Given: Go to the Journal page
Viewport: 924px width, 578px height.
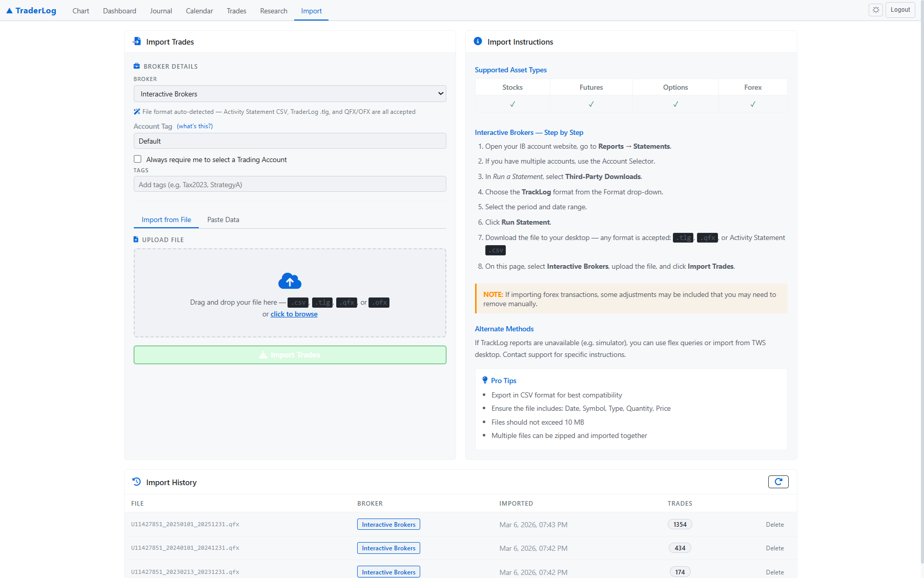Looking at the screenshot, I should pyautogui.click(x=161, y=11).
